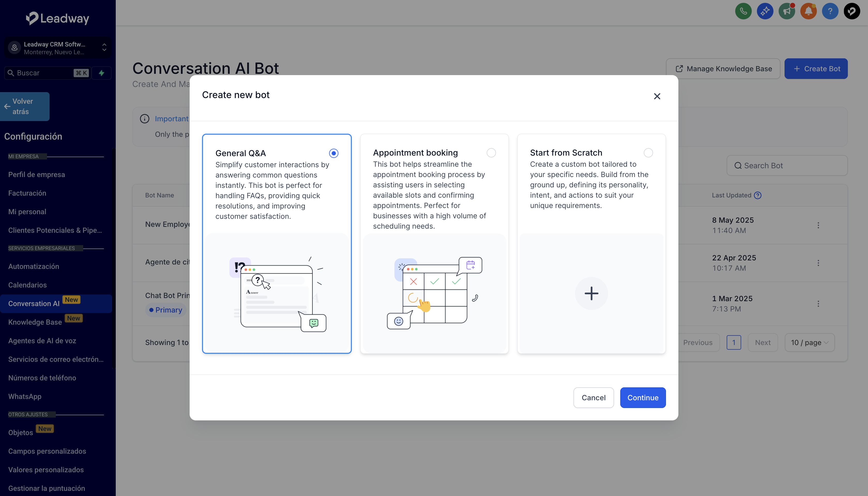Go to Automatización in the sidebar

click(x=33, y=266)
